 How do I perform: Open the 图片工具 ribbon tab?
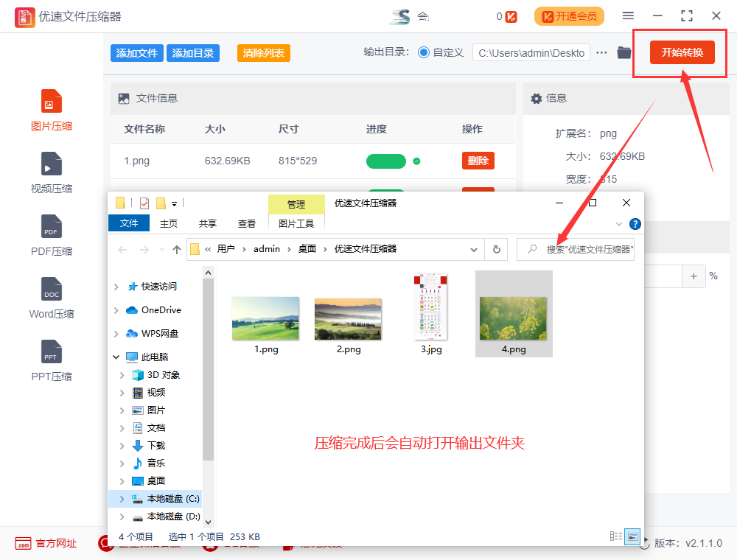tap(296, 223)
